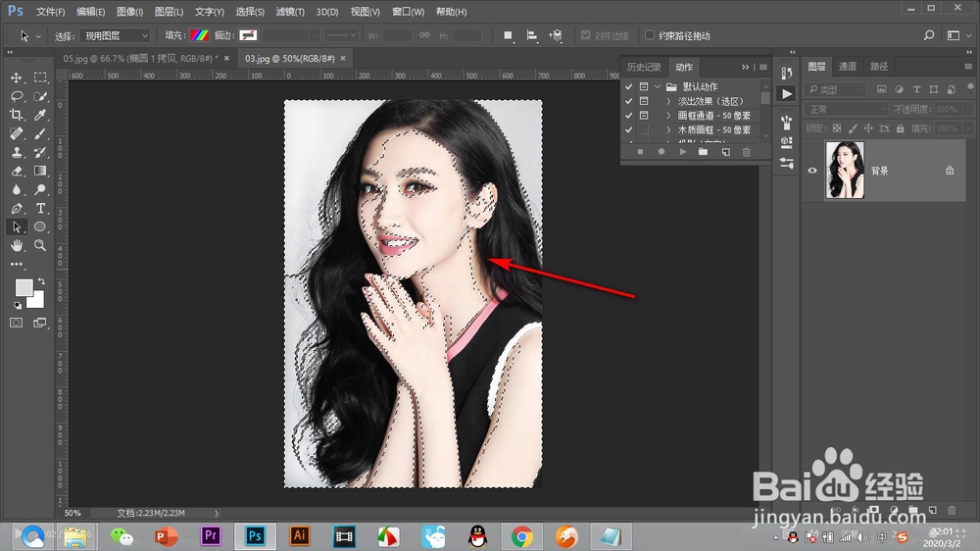The width and height of the screenshot is (980, 551).
Task: Open Chrome from the taskbar
Action: (522, 536)
